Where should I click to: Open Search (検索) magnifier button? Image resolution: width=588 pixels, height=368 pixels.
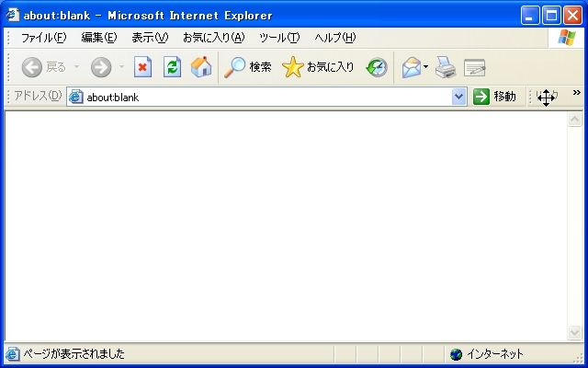pos(247,67)
